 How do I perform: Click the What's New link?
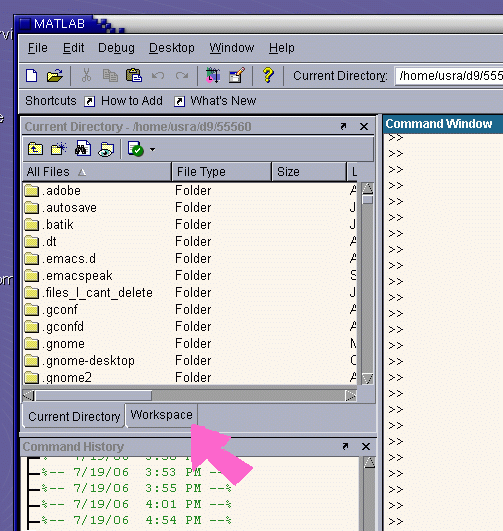(x=223, y=101)
